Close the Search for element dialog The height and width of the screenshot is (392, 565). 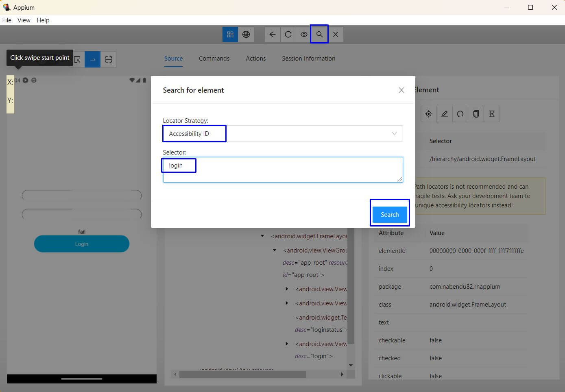(401, 90)
